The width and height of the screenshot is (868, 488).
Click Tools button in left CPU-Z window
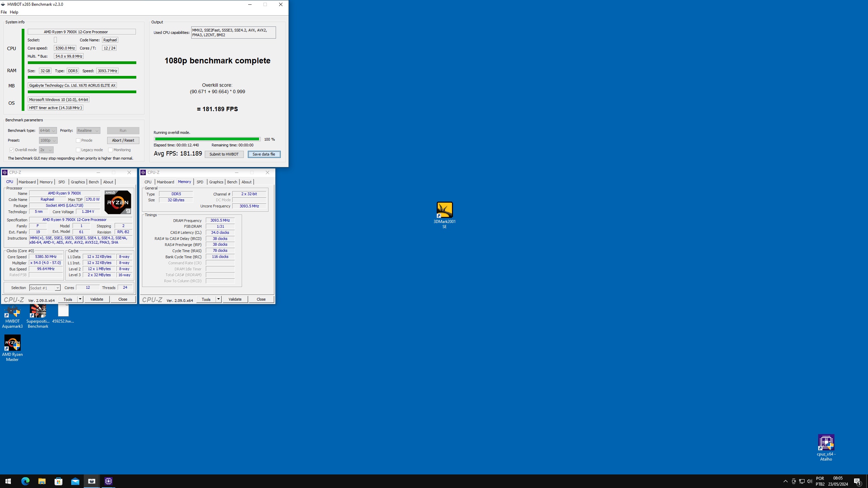68,299
